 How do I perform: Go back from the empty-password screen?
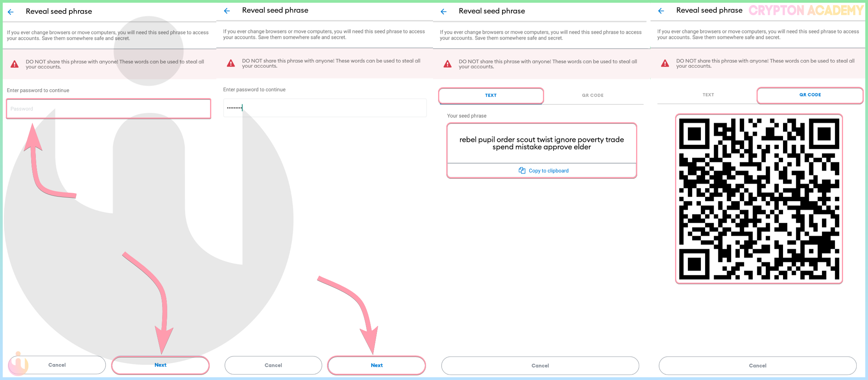(x=11, y=12)
